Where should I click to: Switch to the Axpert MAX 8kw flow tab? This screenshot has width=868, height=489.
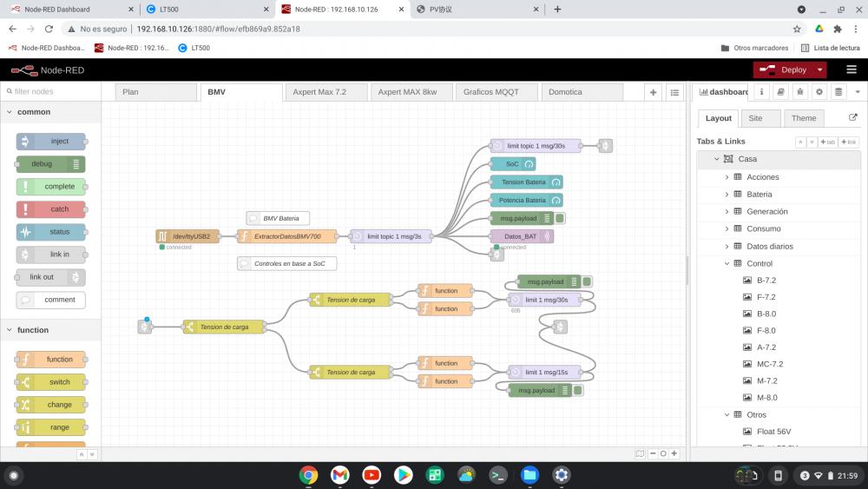(x=411, y=92)
